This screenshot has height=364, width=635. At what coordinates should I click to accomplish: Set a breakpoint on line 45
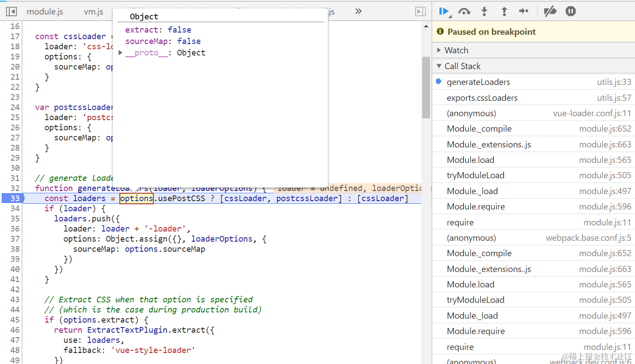(15, 320)
